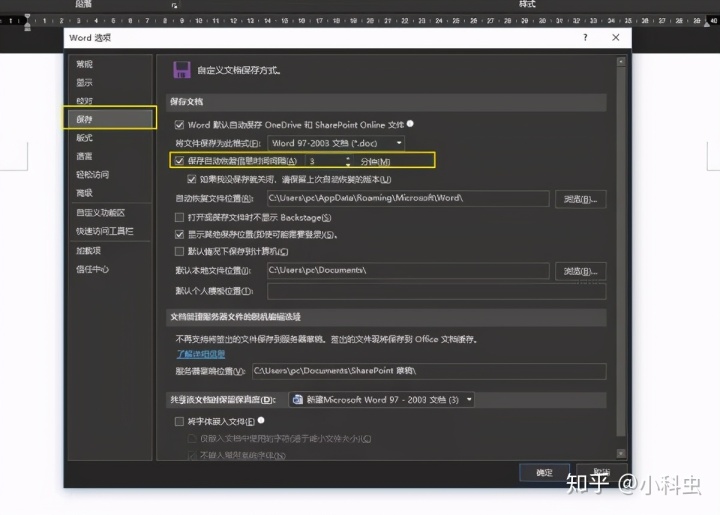Enable 默认情况下保存到计算机 checkbox
The image size is (720, 515).
tap(179, 251)
